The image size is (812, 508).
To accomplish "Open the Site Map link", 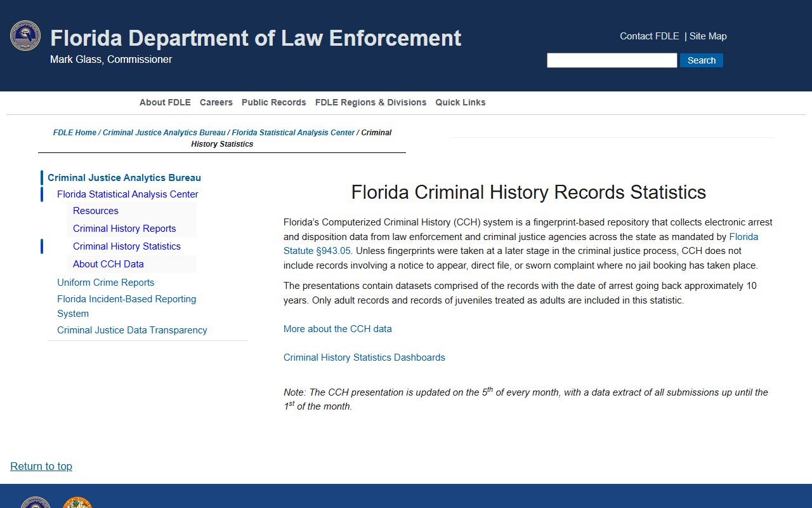I will pos(708,36).
